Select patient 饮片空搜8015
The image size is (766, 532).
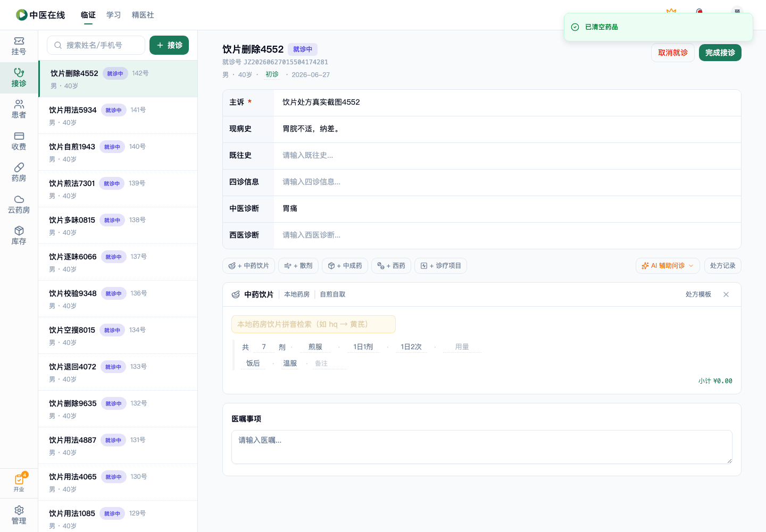pyautogui.click(x=118, y=335)
